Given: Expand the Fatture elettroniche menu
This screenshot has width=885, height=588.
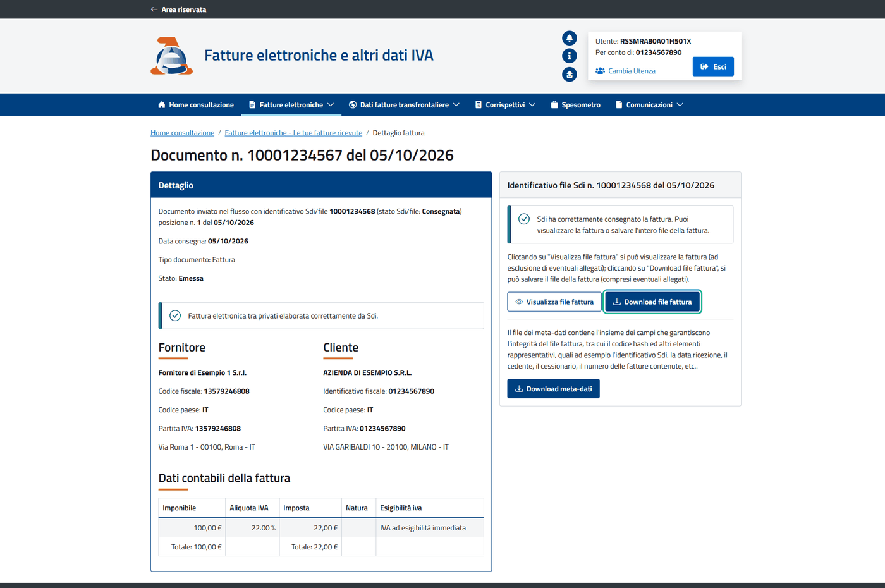Looking at the screenshot, I should click(x=291, y=105).
